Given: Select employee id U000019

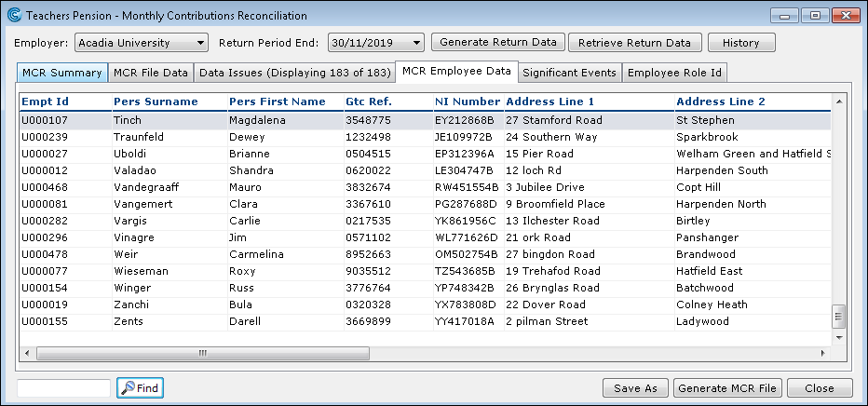Looking at the screenshot, I should pos(66,304).
